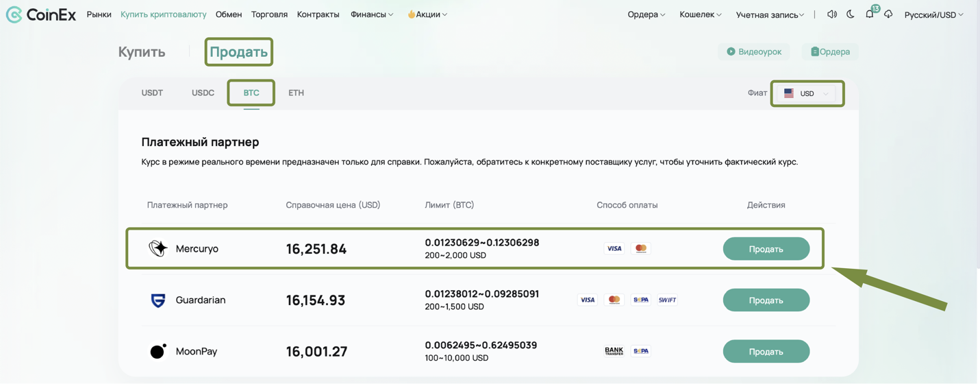
Task: Open the Русский/USD language selector
Action: pos(934,14)
